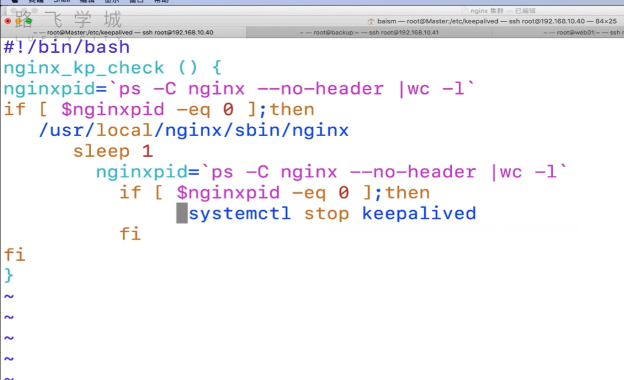Click the word 'keepalived' in the script
The image size is (624, 380).
coord(419,213)
